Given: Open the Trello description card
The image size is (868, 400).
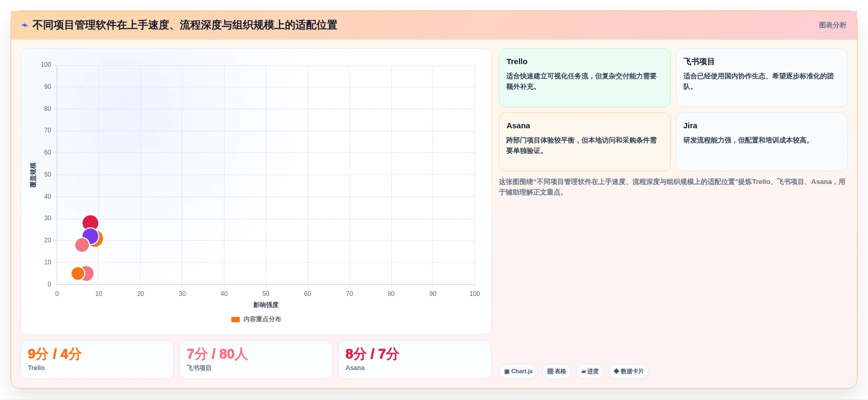Looking at the screenshot, I should 585,78.
